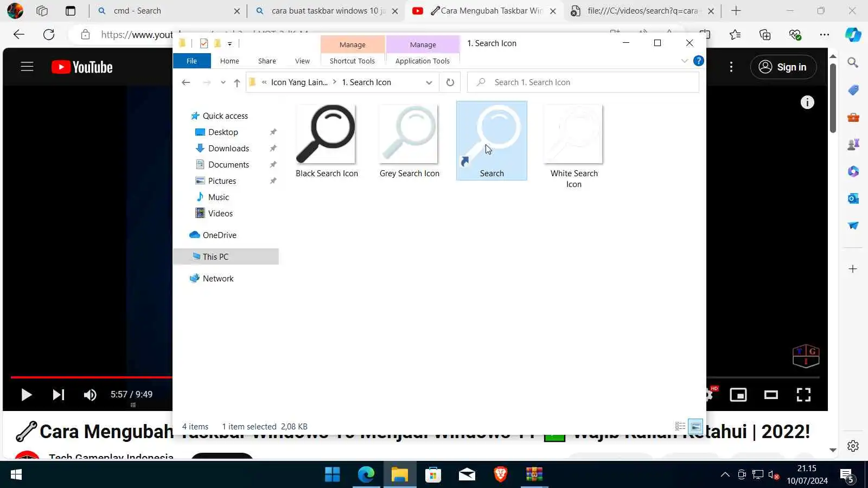Select the White Search Icon file
The image size is (868, 488).
pos(574,146)
